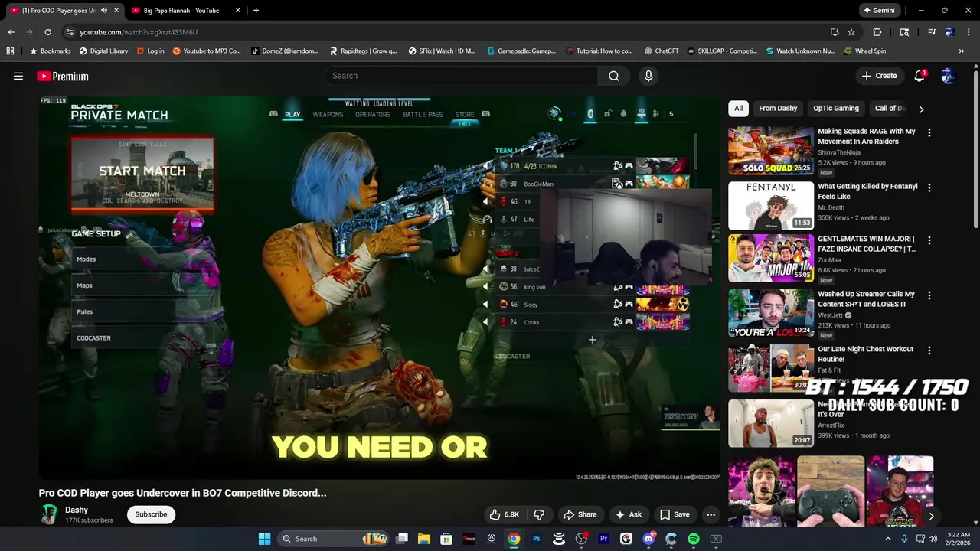Viewport: 980px width, 551px height.
Task: Open Dashy channel avatar
Action: coord(50,514)
